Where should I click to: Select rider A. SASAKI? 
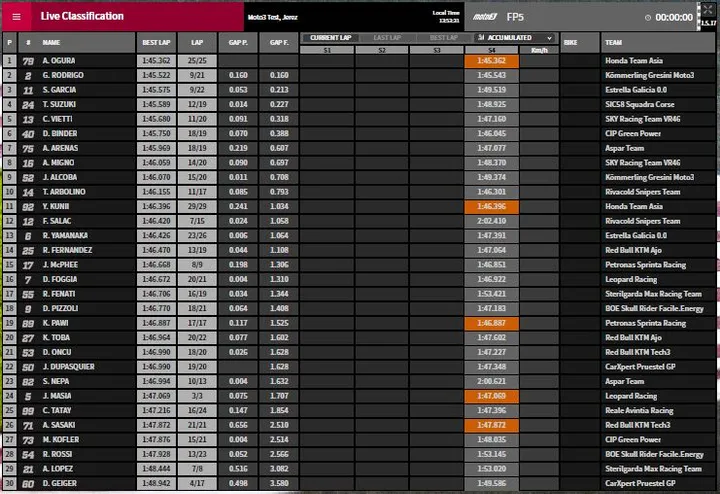(59, 425)
